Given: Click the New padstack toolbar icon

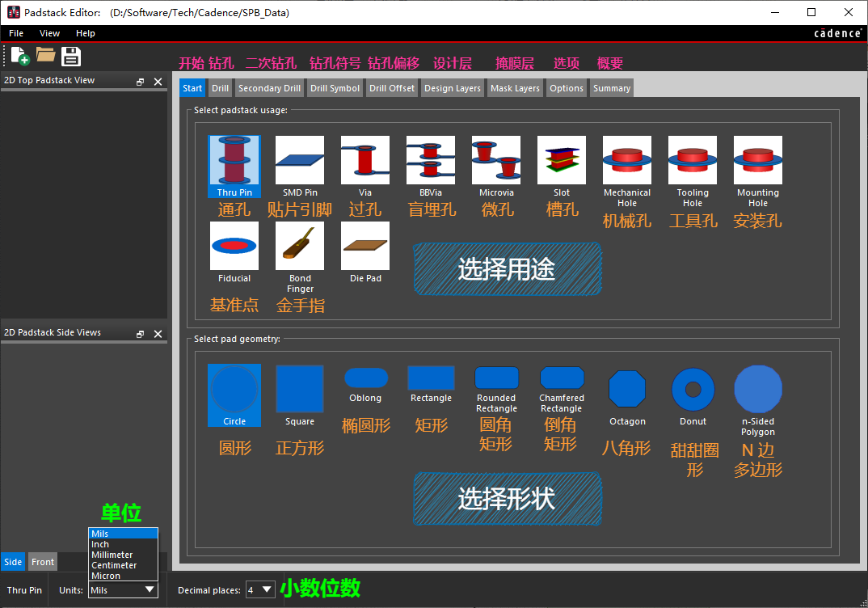Looking at the screenshot, I should point(19,56).
